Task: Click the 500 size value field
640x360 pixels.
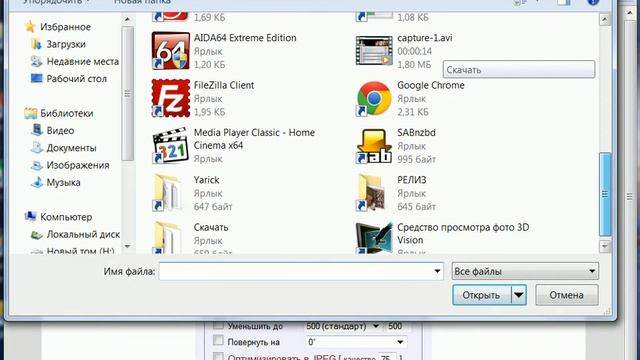Action: 396,326
